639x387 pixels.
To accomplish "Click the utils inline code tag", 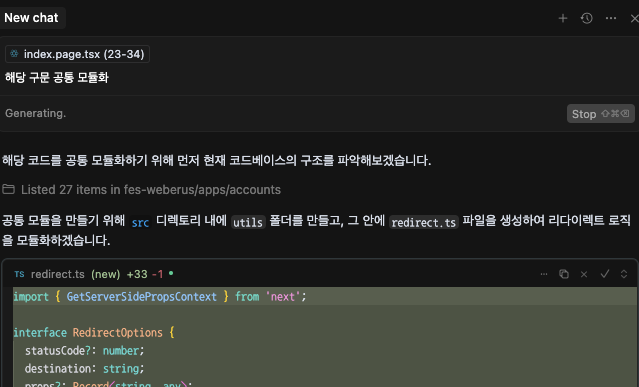I will click(x=248, y=222).
